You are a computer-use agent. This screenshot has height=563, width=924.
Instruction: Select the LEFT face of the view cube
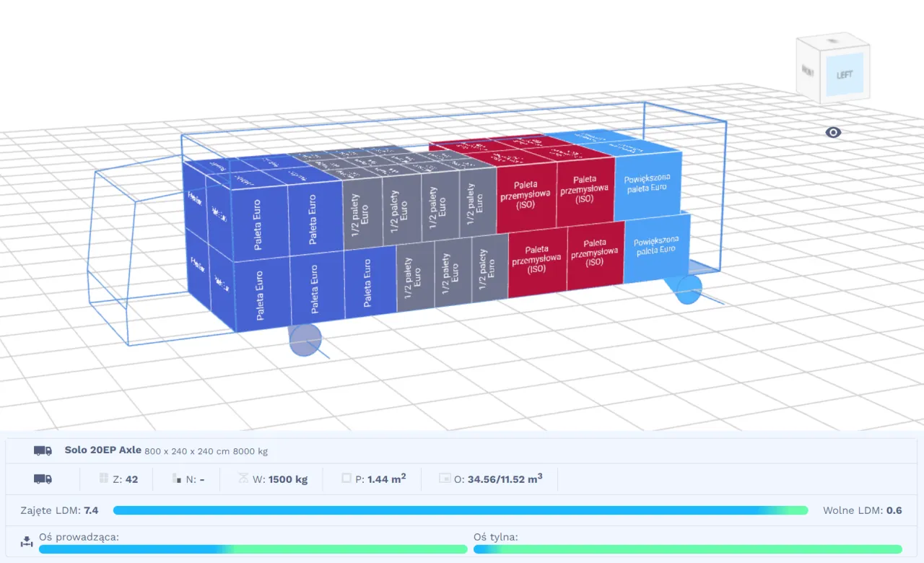[x=844, y=74]
